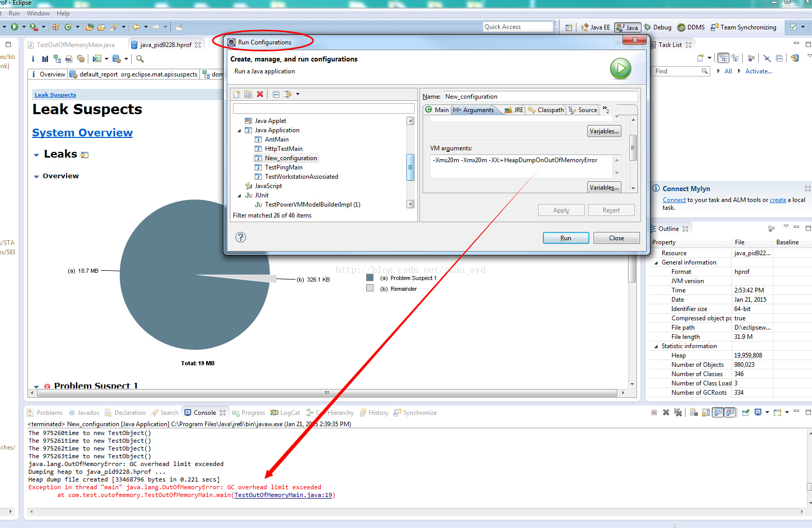Open the Help menu
The height and width of the screenshot is (528, 812).
[x=63, y=13]
